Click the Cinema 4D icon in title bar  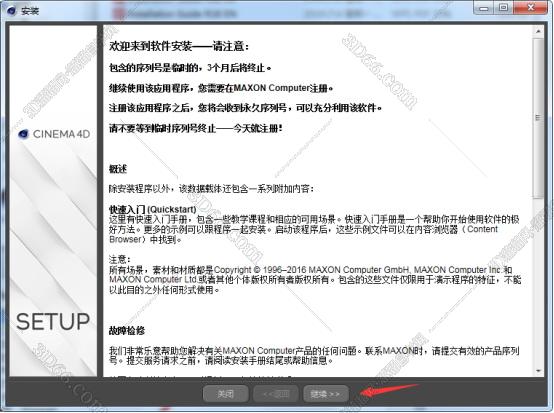click(11, 11)
